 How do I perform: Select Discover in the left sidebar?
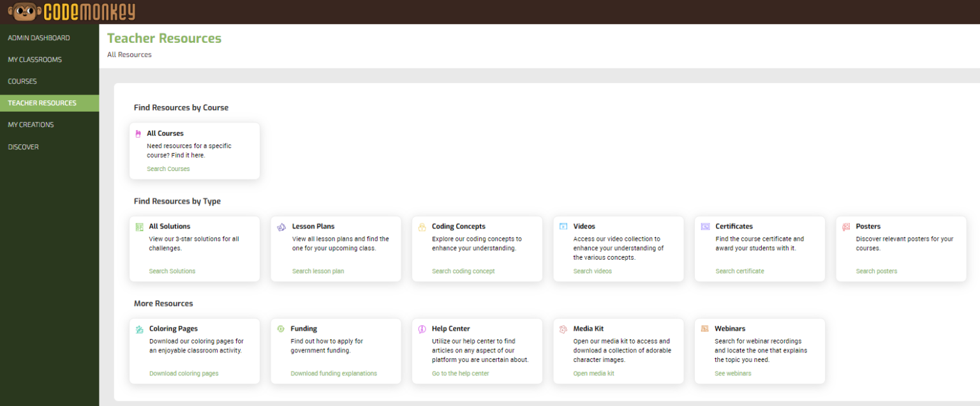pyautogui.click(x=23, y=147)
